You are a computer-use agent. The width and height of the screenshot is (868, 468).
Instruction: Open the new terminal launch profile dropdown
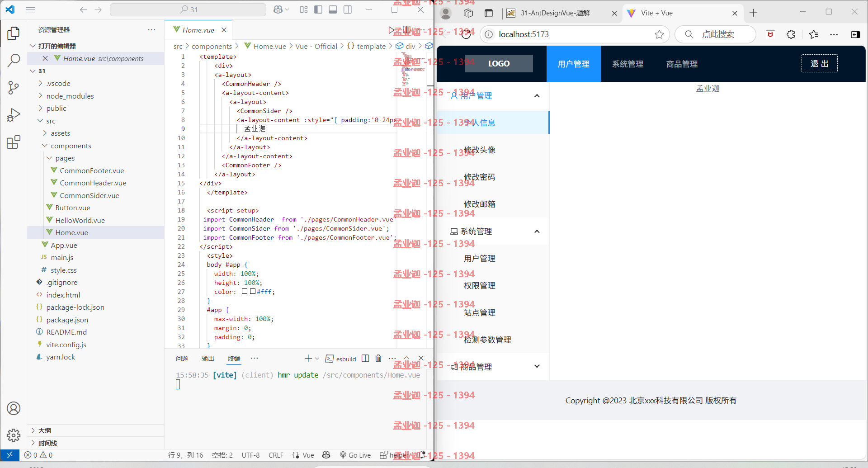(x=317, y=359)
